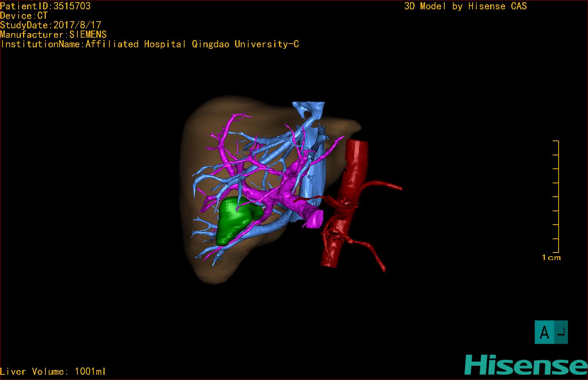The height and width of the screenshot is (380, 588).
Task: Click the Liver Volume: 1001ml readout
Action: point(53,371)
